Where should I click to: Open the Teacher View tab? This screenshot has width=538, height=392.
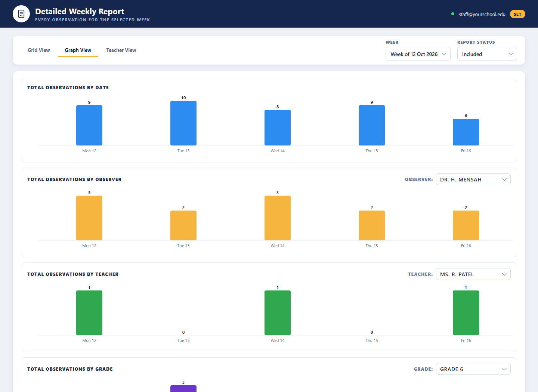[121, 50]
